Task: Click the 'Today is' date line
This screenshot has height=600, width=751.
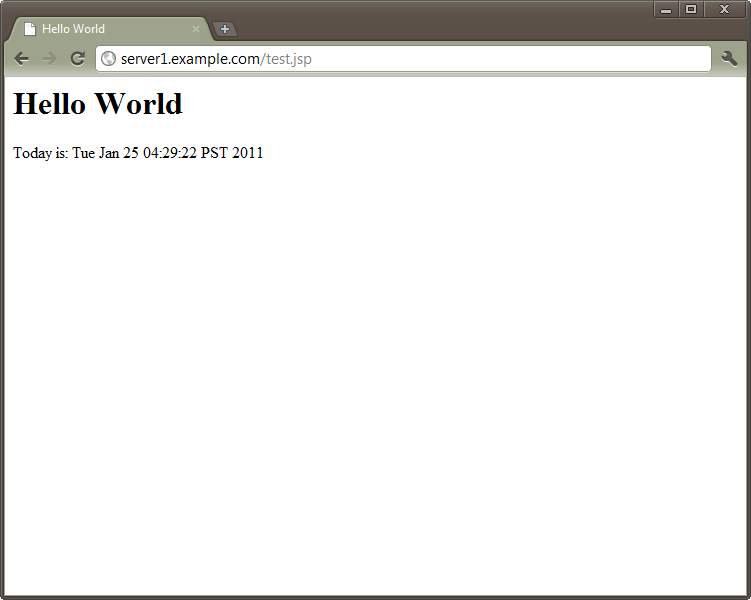Action: pos(138,153)
